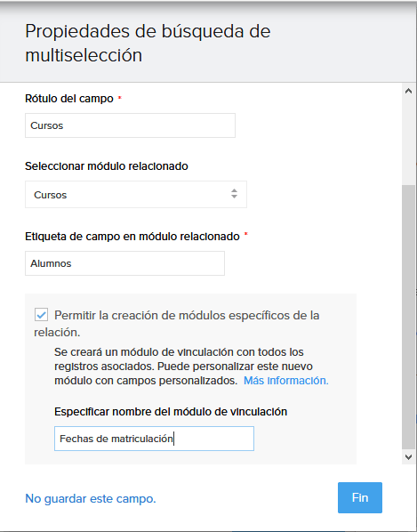The width and height of the screenshot is (417, 532).
Task: Click the Rótulo del campo input with Cursos
Action: point(130,125)
